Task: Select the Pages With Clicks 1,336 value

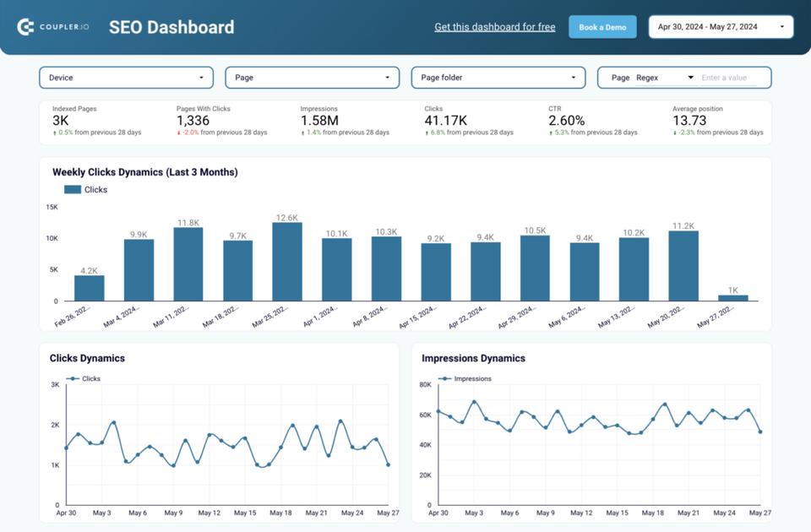Action: tap(193, 121)
